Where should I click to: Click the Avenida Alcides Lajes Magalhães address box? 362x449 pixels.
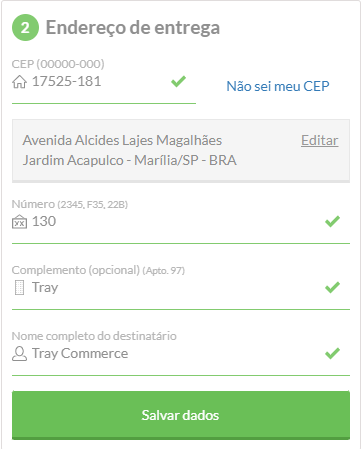tap(181, 151)
